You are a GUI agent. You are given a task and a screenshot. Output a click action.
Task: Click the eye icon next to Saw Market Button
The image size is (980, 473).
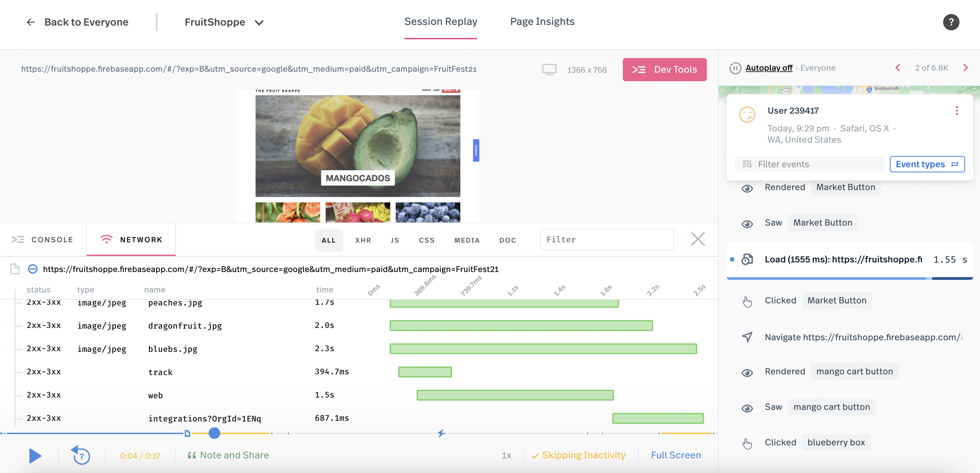747,223
